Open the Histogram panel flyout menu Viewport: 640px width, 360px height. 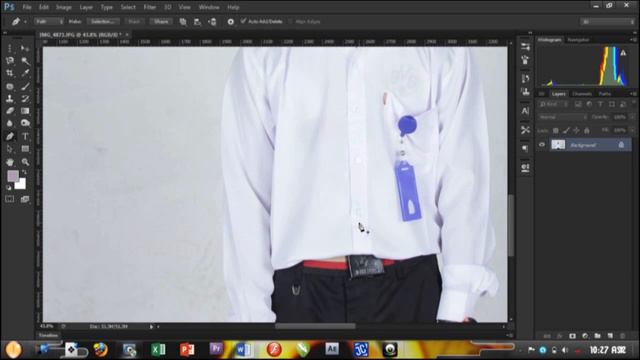[x=633, y=40]
